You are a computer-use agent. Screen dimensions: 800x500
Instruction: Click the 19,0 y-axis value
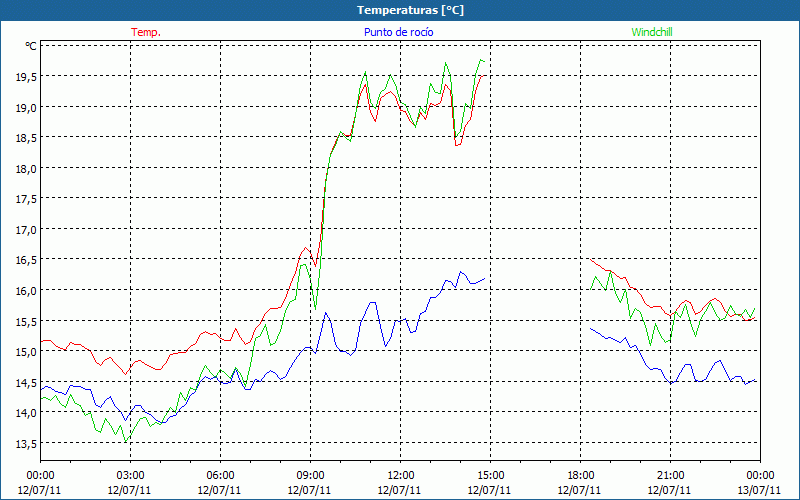[27, 108]
